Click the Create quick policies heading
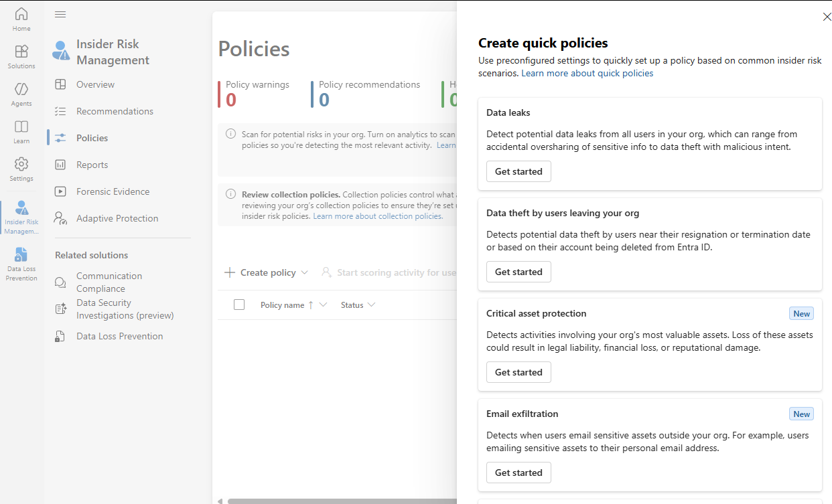This screenshot has width=832, height=504. [x=543, y=43]
